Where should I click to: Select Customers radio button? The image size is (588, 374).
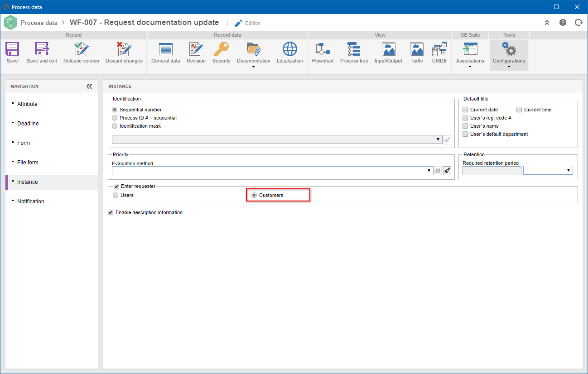click(254, 195)
